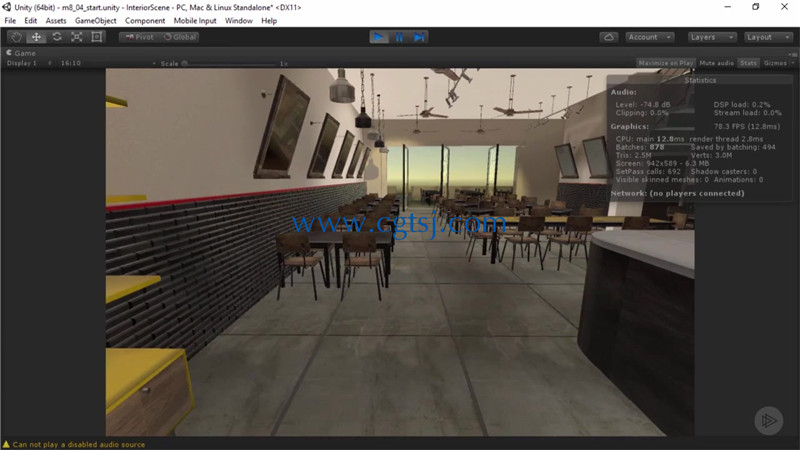Step forward one frame
Viewport: 800px width, 450px height.
(419, 37)
